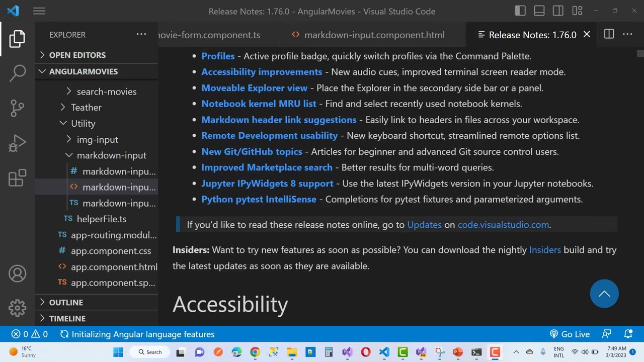Viewport: 644px width, 362px height.
Task: Open the Source Control view
Action: tap(17, 108)
